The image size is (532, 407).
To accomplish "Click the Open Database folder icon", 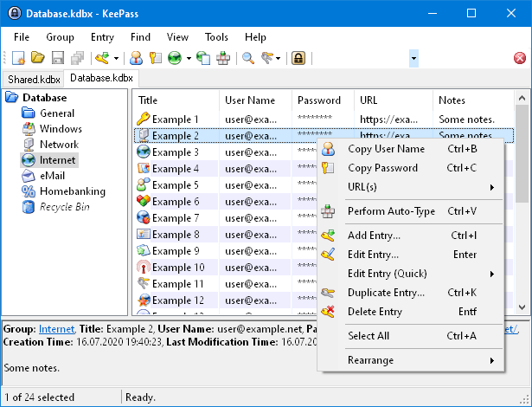I will click(38, 58).
